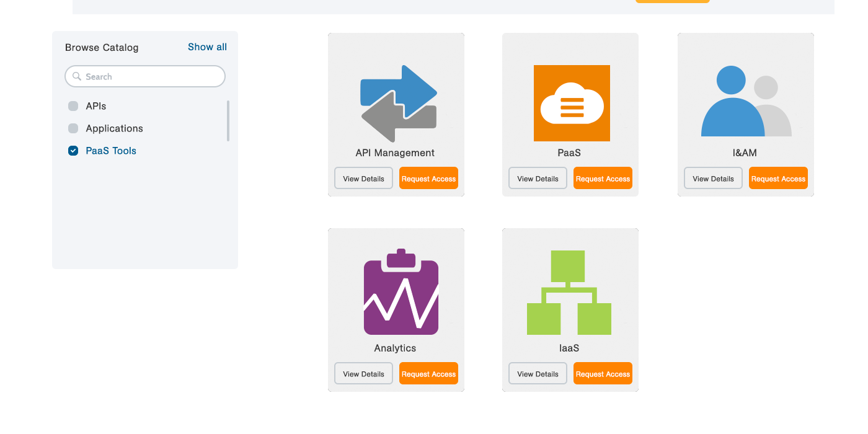Request Access to PaaS
The width and height of the screenshot is (868, 434).
[x=603, y=179]
